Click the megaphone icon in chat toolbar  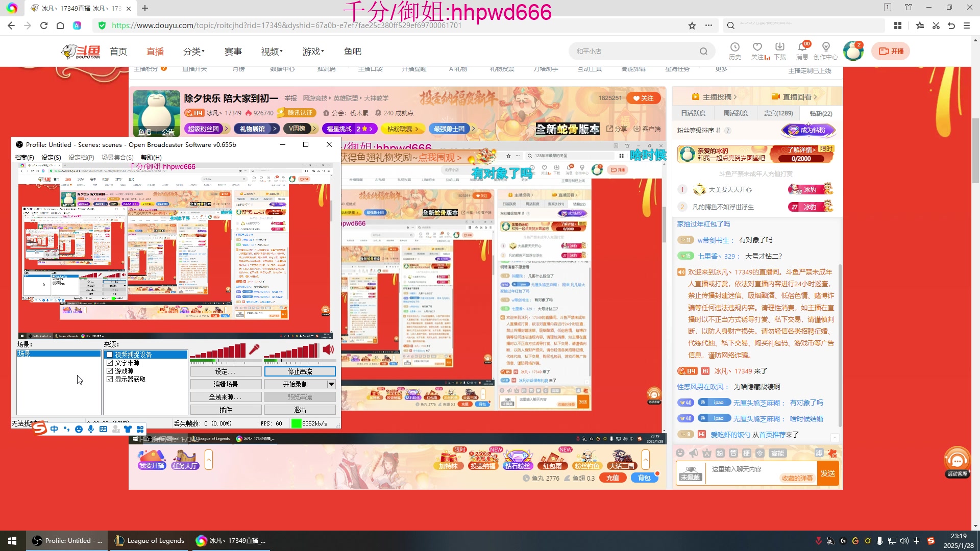[693, 453]
